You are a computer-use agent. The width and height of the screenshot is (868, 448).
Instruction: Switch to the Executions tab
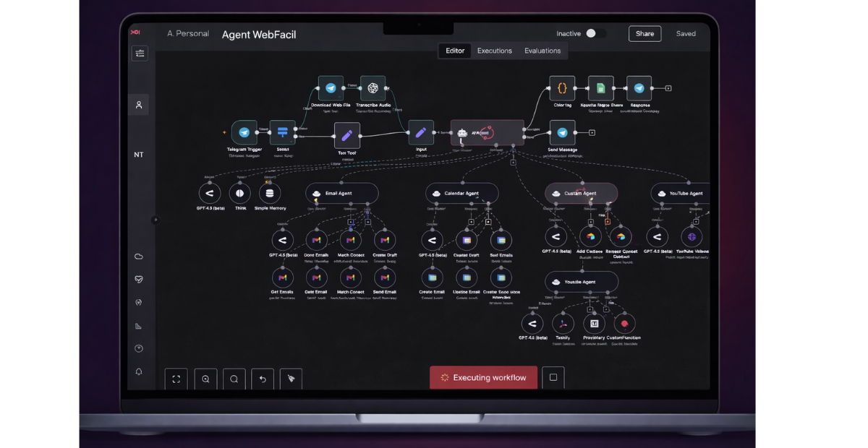494,51
